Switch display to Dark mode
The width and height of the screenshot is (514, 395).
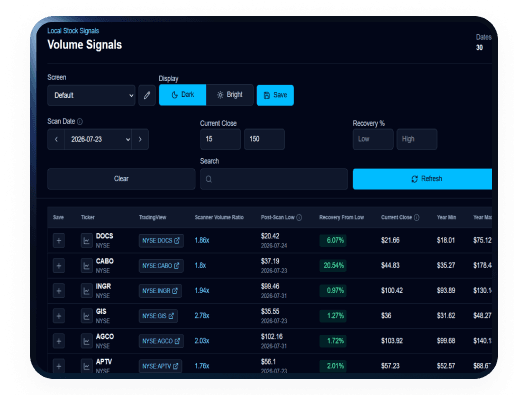[x=183, y=95]
